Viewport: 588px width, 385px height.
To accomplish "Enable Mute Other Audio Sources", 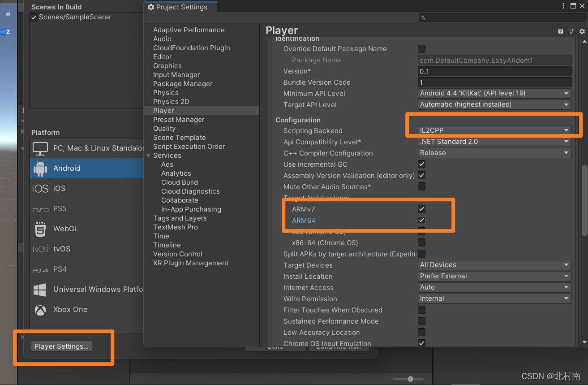I will coord(421,187).
